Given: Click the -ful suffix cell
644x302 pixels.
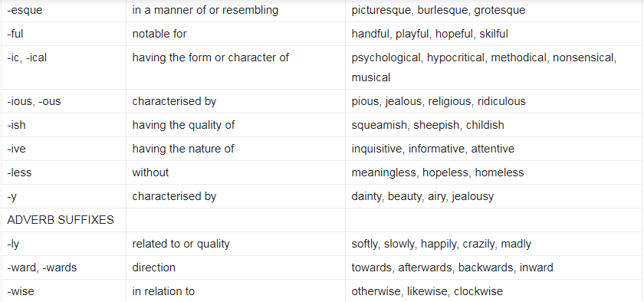Looking at the screenshot, I should (x=63, y=34).
